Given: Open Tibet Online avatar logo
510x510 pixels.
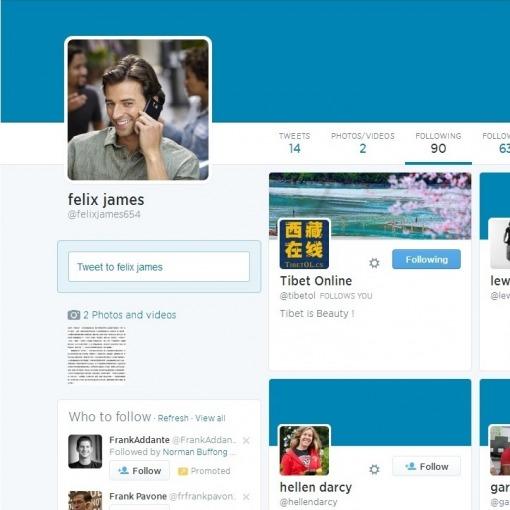Looking at the screenshot, I should click(x=304, y=244).
